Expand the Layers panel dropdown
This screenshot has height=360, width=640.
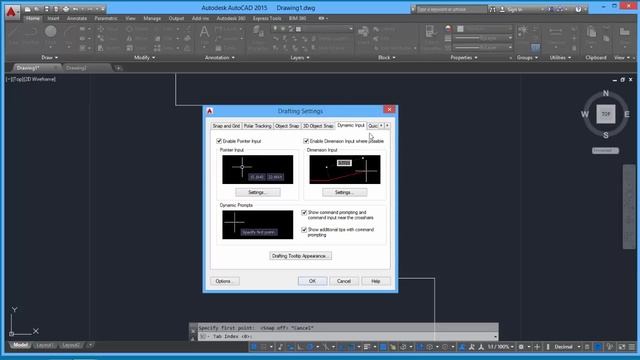click(300, 58)
